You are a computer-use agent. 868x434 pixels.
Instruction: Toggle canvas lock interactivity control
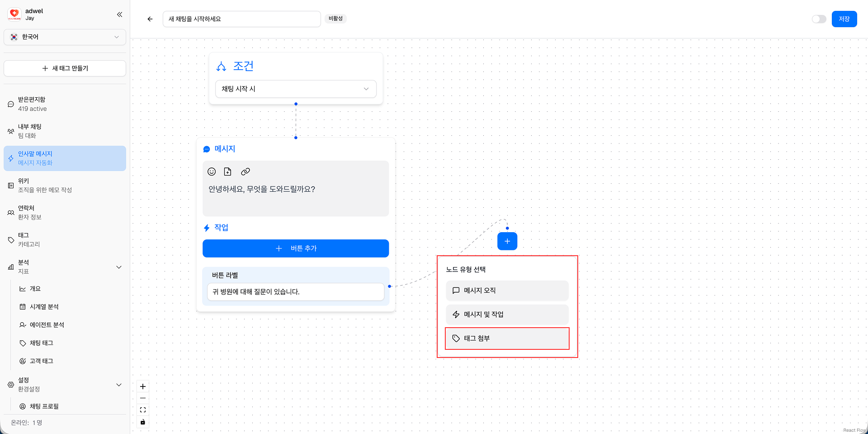(x=143, y=422)
